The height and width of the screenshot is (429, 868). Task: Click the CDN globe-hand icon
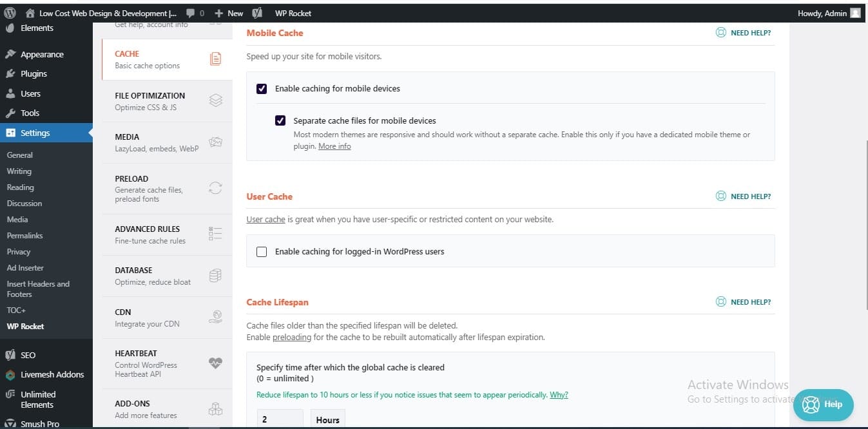[x=216, y=317]
